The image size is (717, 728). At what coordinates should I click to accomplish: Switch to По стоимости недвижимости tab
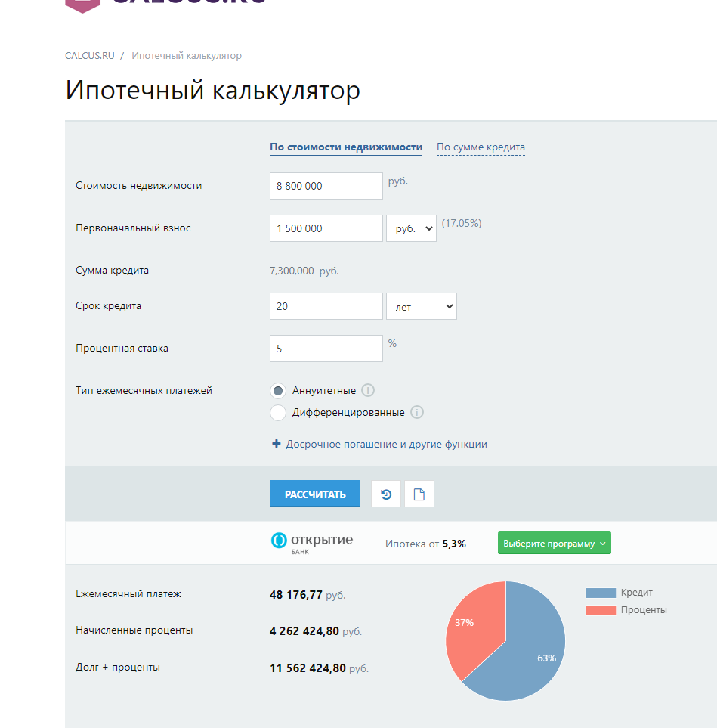coord(345,147)
